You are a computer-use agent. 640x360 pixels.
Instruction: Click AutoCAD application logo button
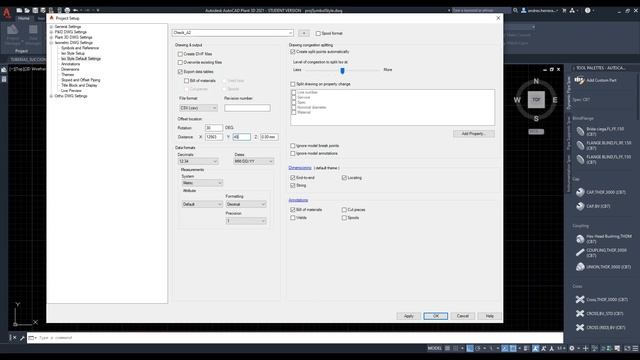tap(7, 13)
